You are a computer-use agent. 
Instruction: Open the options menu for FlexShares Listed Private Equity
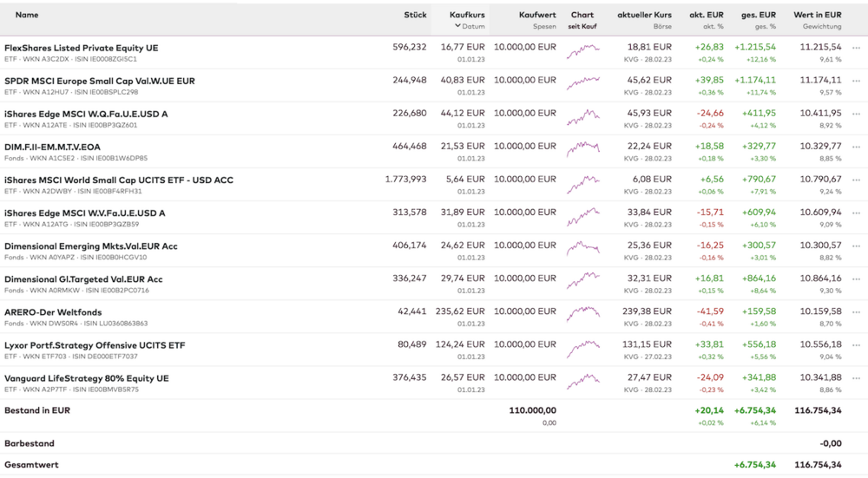(x=857, y=48)
